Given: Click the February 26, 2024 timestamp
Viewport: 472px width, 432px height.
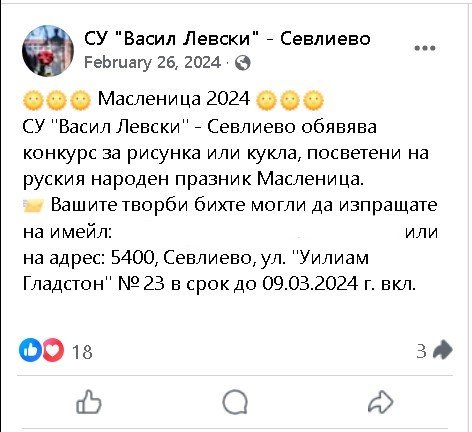Looking at the screenshot, I should (152, 62).
